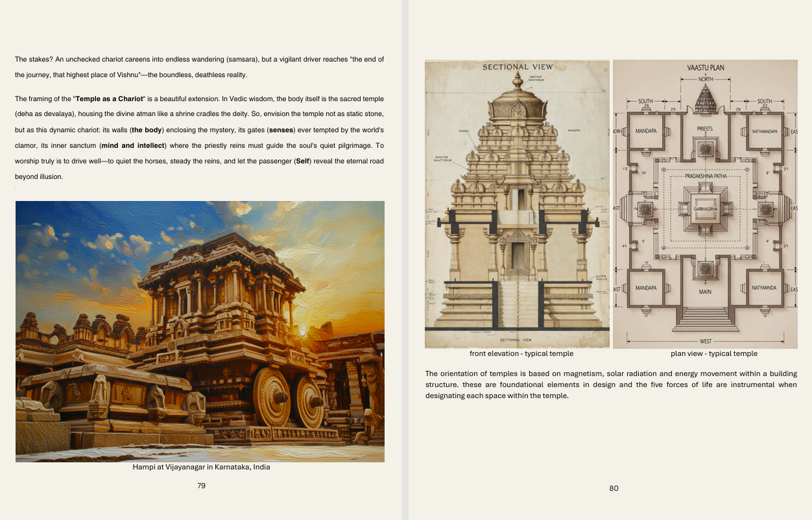Click bold phrase 'Temple as a Chariot'
The width and height of the screenshot is (812, 520).
(109, 99)
